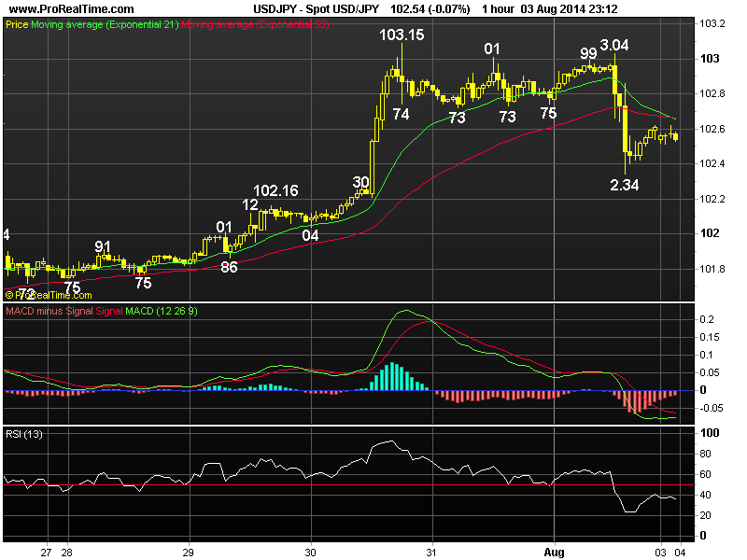Click the 27 date axis label
747x560 pixels.
coord(46,553)
